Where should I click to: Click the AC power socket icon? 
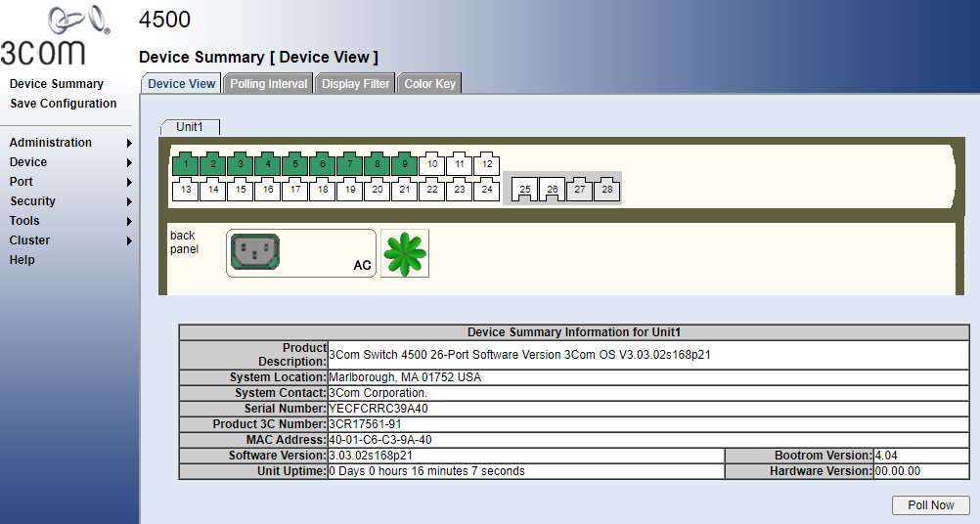tap(255, 252)
